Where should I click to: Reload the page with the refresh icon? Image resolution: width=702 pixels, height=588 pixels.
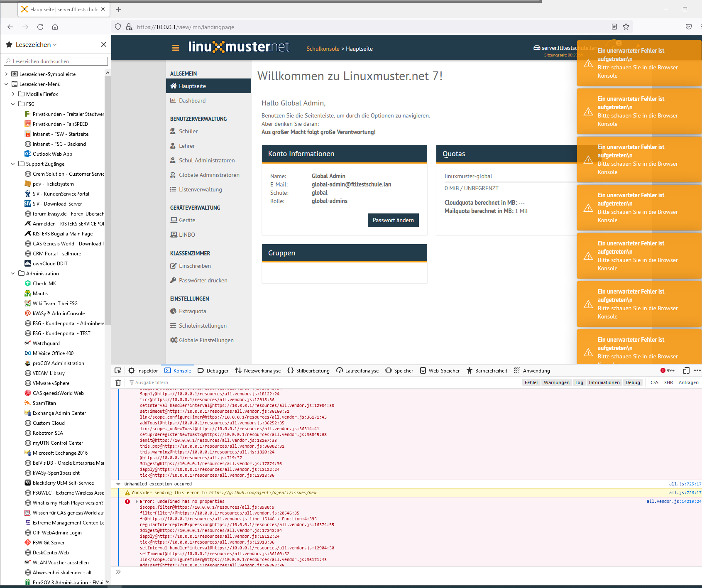pos(40,27)
